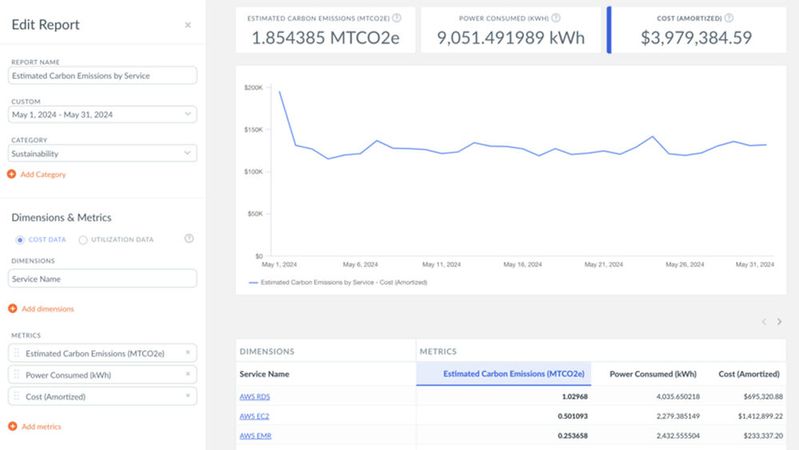Click the Add dimensions plus icon

[x=12, y=309]
